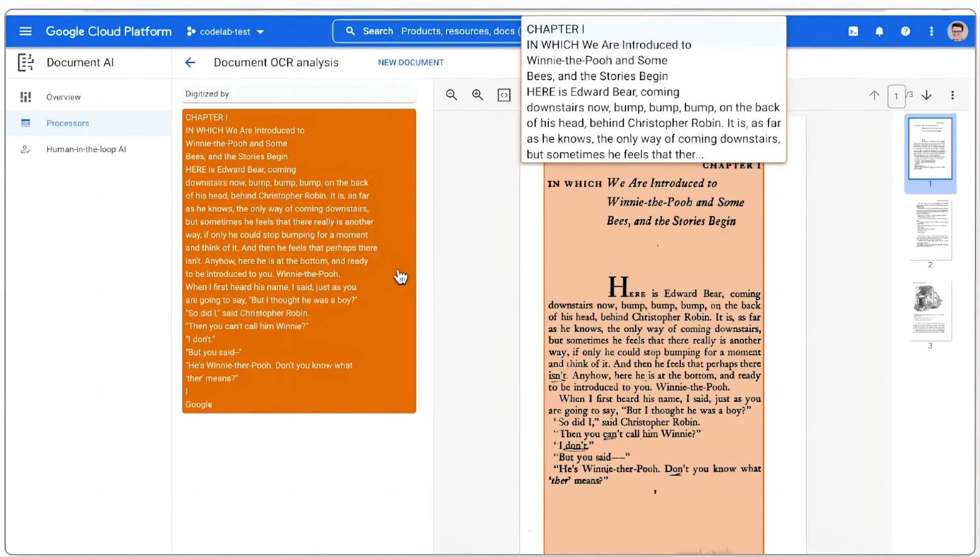
Task: Click the page number input box
Action: click(896, 96)
